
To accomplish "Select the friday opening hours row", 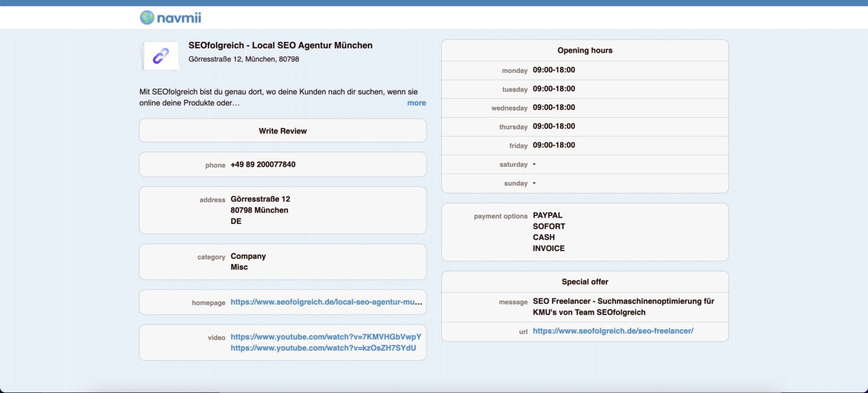I will click(x=585, y=145).
